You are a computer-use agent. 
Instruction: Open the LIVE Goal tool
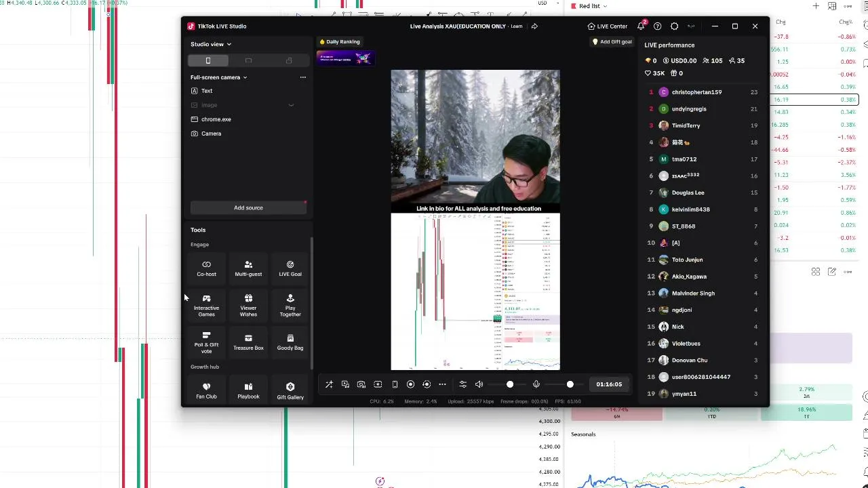290,268
